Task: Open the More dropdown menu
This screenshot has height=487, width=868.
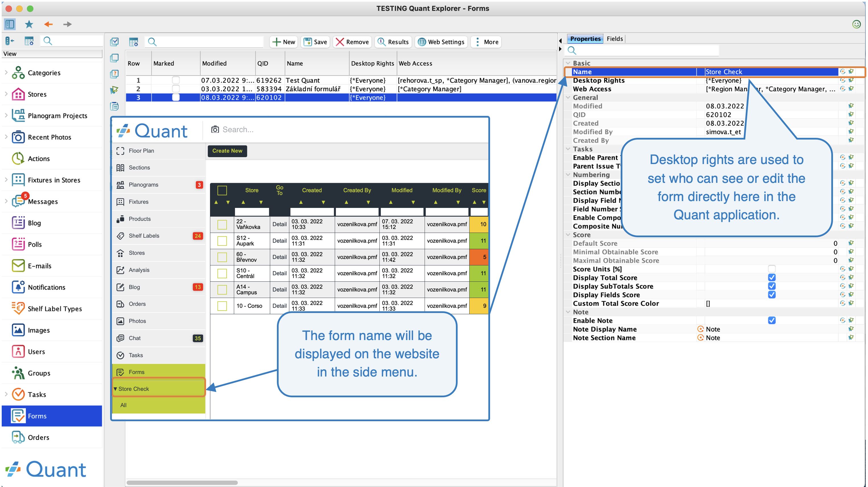Action: coord(486,42)
